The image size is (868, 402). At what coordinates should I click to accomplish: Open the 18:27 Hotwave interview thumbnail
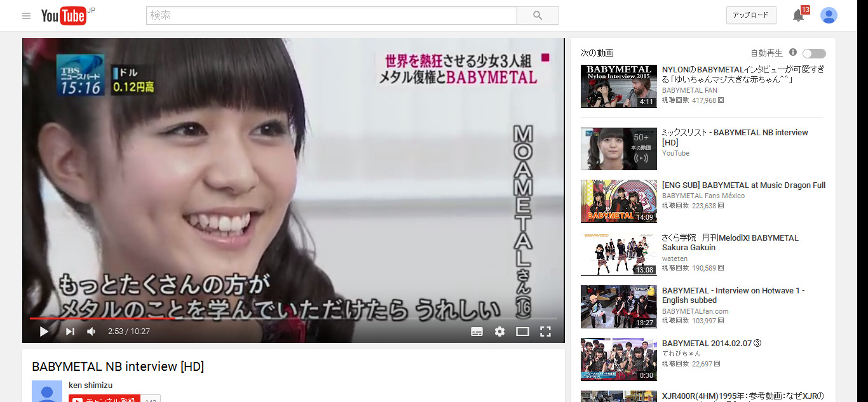tap(619, 307)
